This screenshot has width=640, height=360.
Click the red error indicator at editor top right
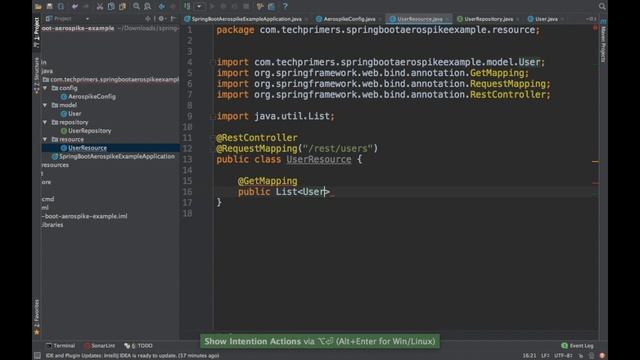(x=595, y=28)
